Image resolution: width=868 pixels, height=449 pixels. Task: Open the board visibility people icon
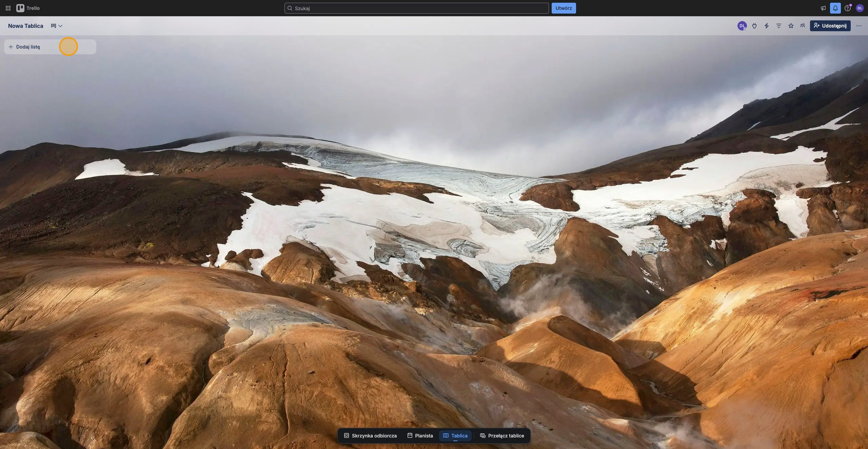click(803, 26)
